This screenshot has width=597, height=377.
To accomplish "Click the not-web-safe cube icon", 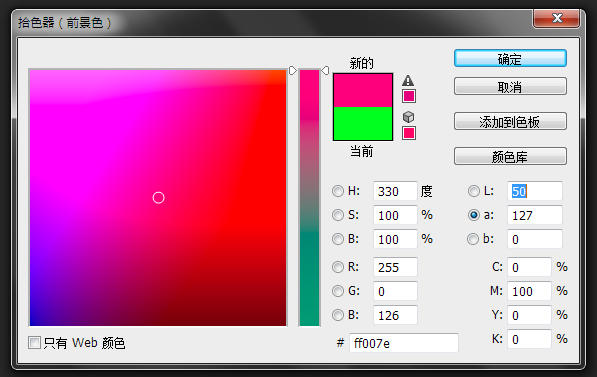I will (409, 117).
